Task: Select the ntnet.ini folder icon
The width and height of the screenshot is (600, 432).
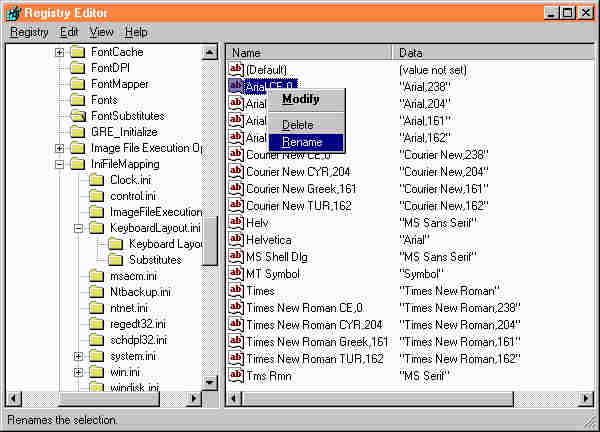Action: tap(96, 308)
